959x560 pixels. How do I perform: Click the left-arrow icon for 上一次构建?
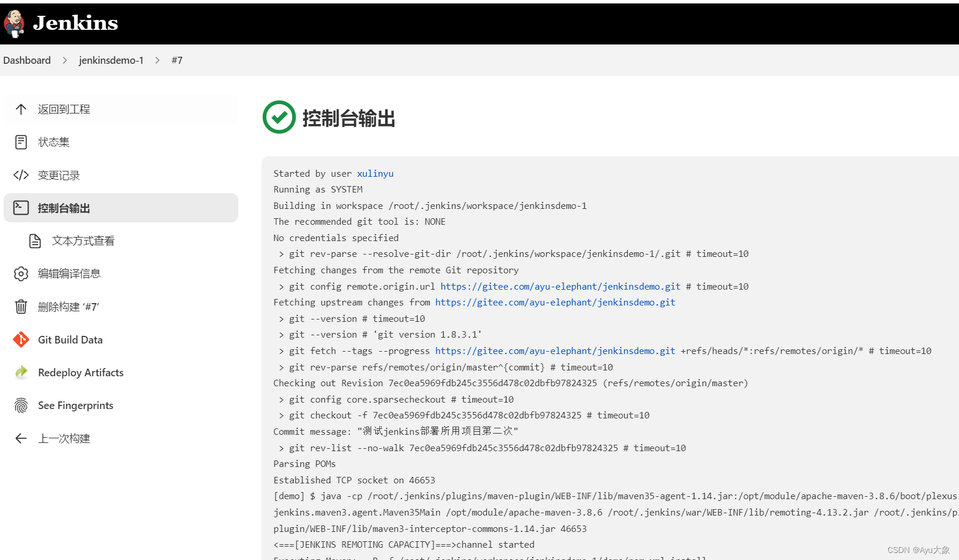[x=21, y=438]
